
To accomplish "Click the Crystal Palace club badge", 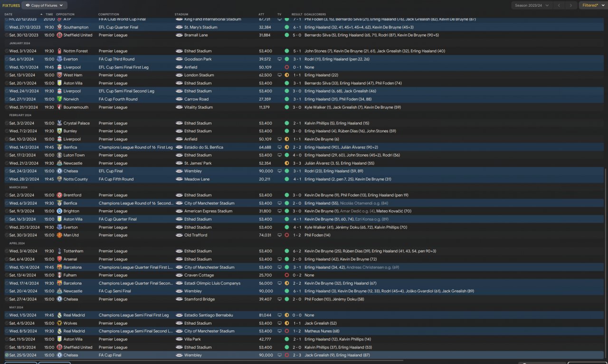I will click(x=59, y=123).
